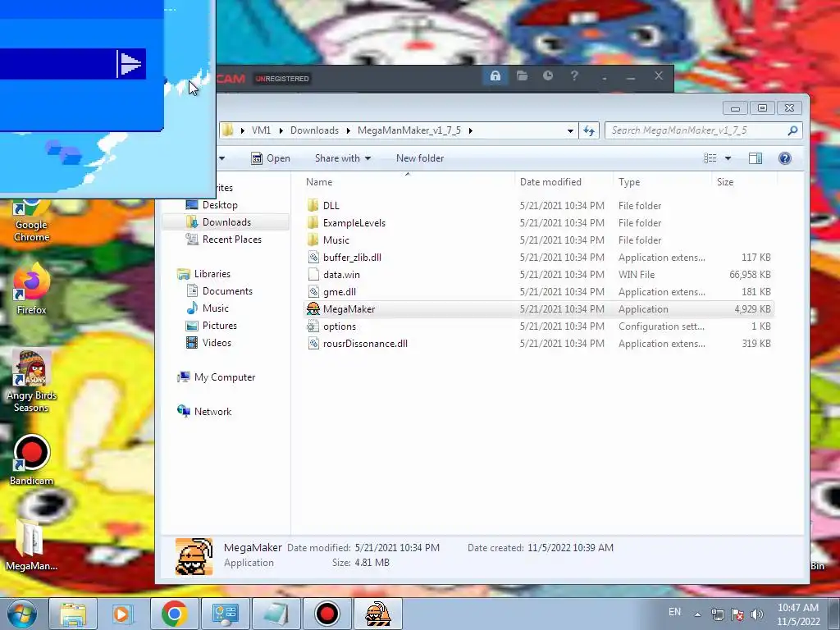Open the Bandicam lock icon
This screenshot has height=630, width=840.
pyautogui.click(x=495, y=76)
